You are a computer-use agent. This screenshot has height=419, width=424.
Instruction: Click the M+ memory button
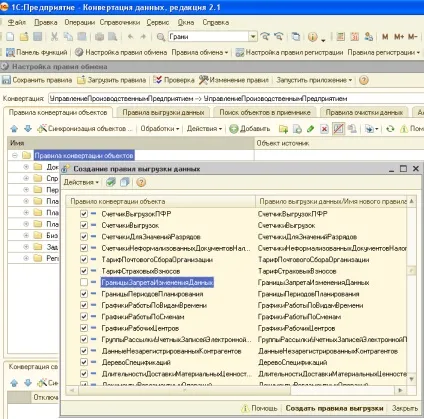click(399, 36)
